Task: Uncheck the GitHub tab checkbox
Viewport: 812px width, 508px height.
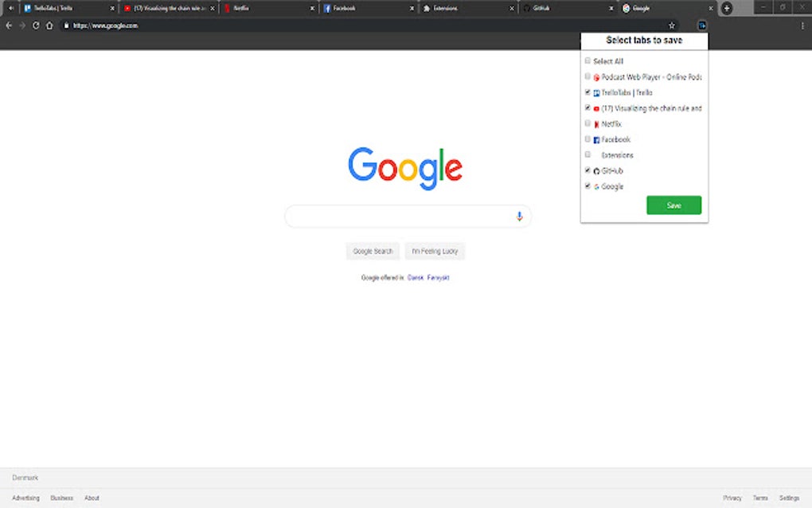Action: [588, 170]
